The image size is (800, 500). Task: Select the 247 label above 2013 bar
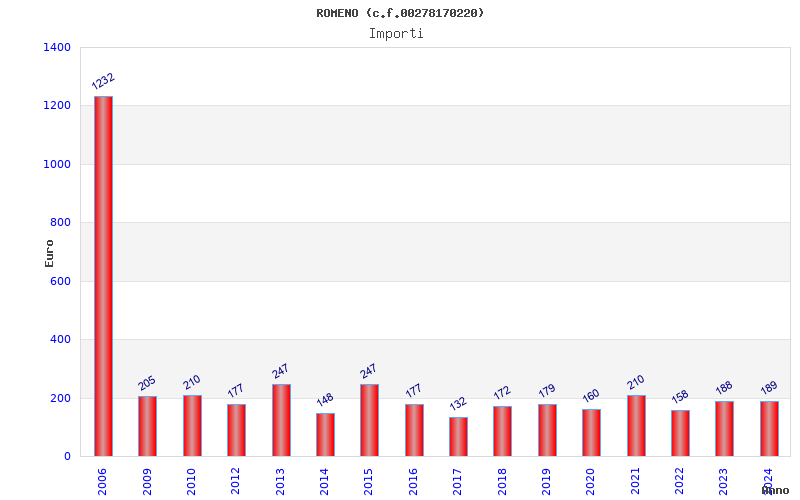(x=280, y=371)
